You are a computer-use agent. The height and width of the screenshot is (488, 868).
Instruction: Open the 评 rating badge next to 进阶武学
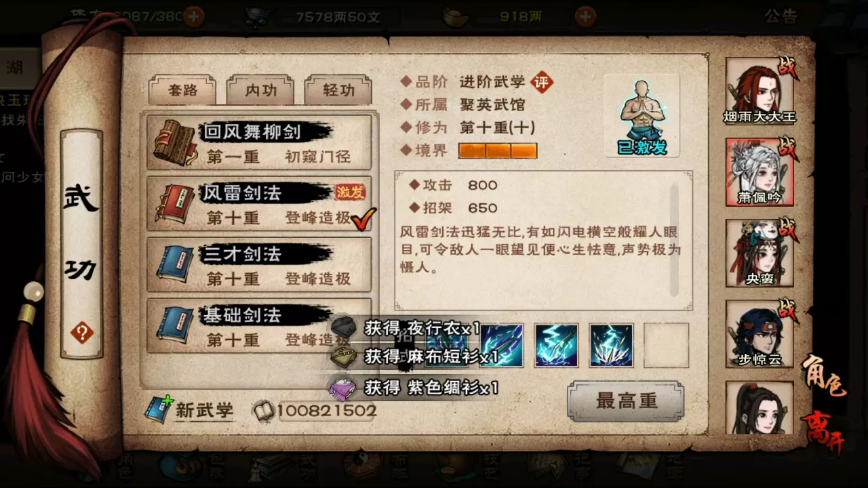[x=541, y=82]
